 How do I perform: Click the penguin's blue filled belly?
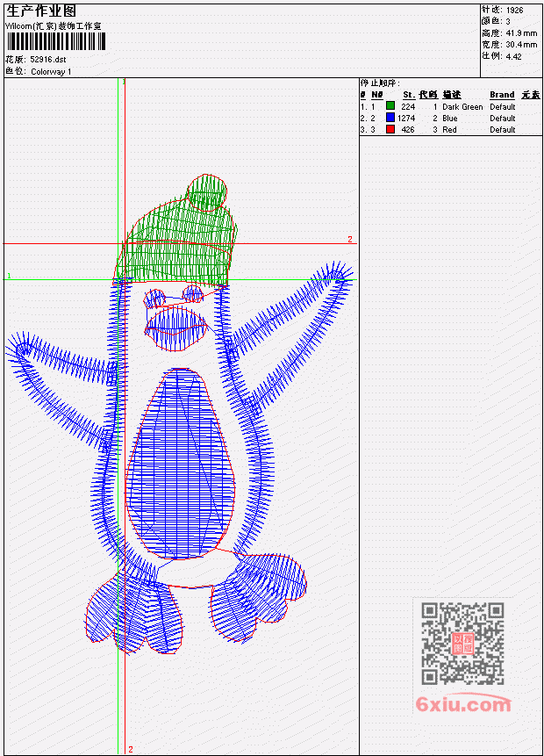click(179, 463)
